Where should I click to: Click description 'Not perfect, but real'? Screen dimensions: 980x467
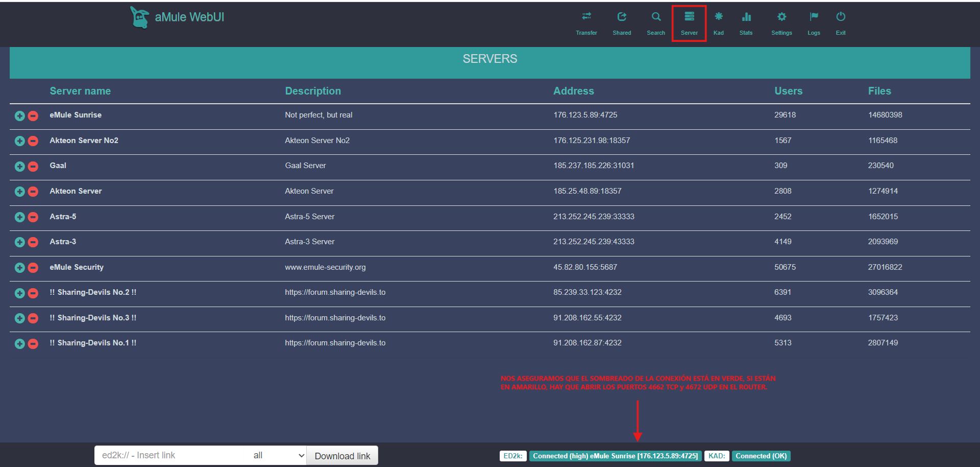318,115
